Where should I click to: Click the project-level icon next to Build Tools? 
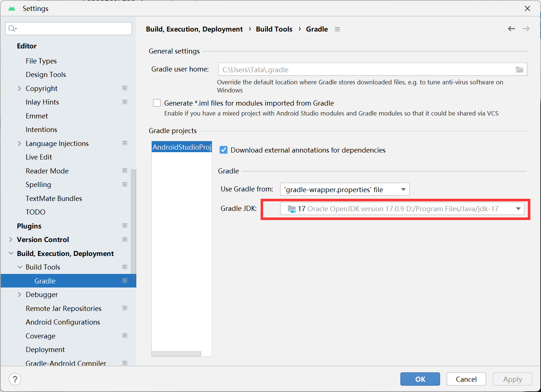coord(125,267)
